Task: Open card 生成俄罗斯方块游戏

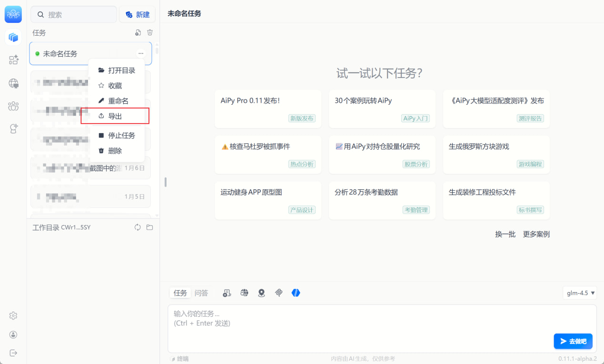Action: tap(496, 155)
